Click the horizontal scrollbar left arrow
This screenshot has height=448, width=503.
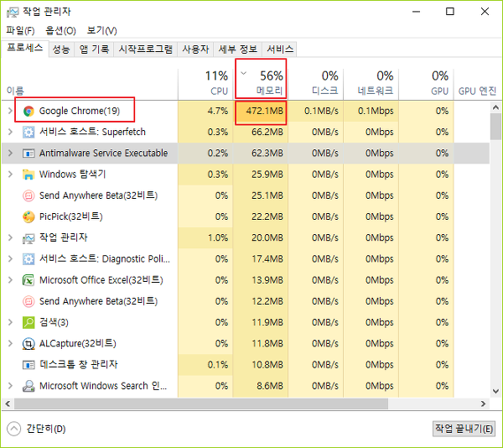(x=8, y=404)
